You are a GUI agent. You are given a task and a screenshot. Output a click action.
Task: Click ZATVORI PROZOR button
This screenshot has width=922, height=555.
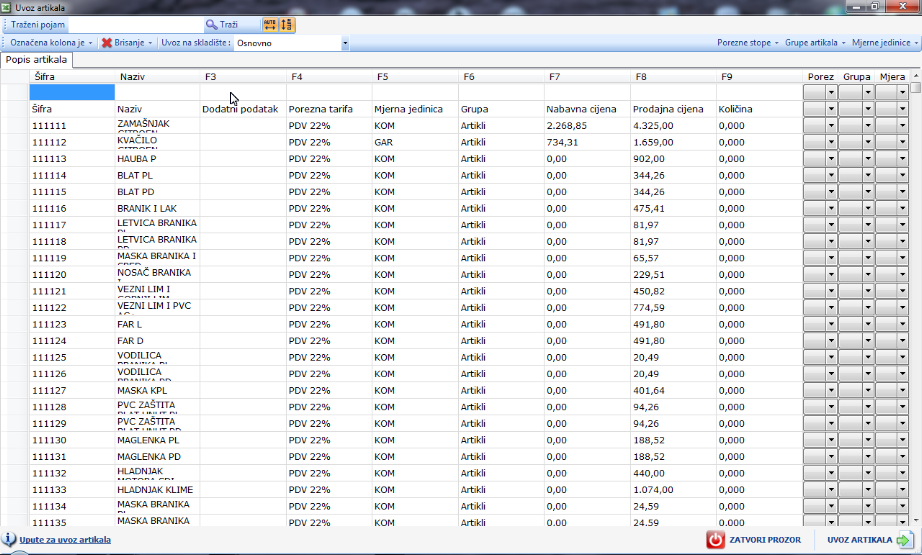(x=754, y=540)
